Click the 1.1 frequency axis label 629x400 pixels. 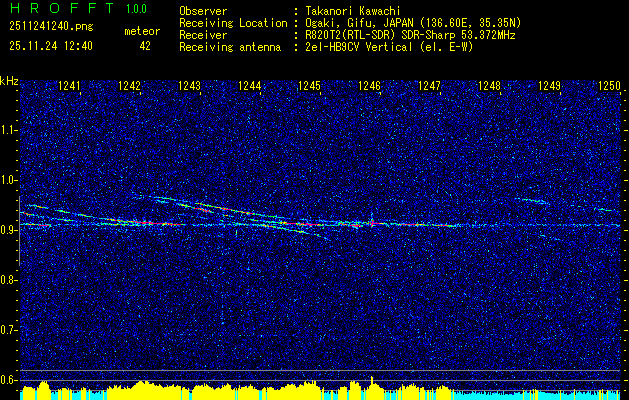point(9,130)
